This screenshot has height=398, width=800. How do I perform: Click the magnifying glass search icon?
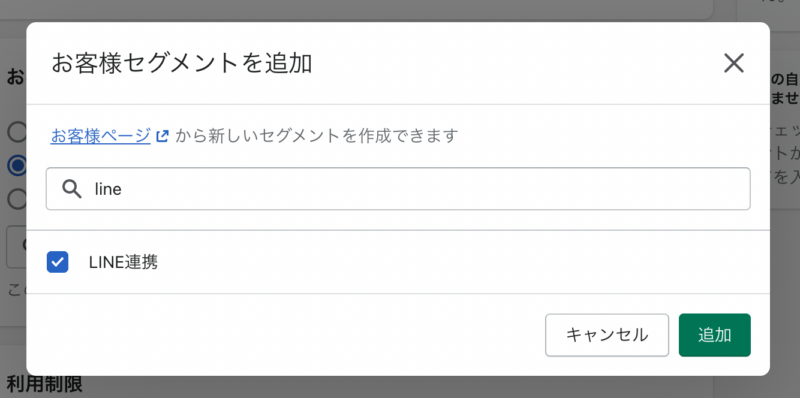72,189
